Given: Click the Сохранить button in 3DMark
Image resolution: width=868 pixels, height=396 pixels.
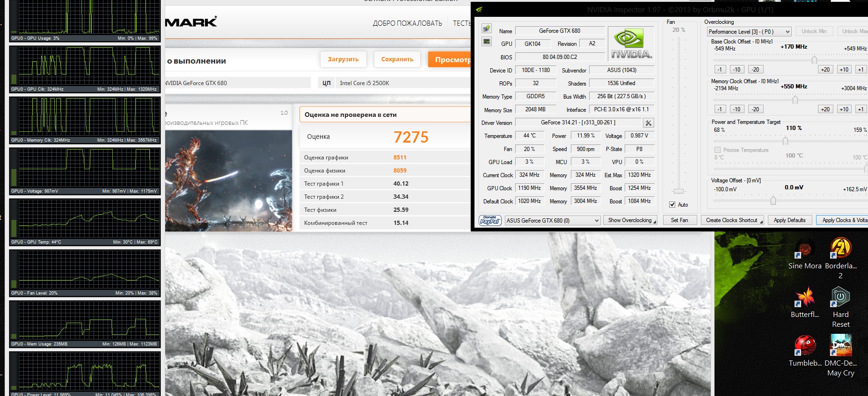Looking at the screenshot, I should [397, 59].
